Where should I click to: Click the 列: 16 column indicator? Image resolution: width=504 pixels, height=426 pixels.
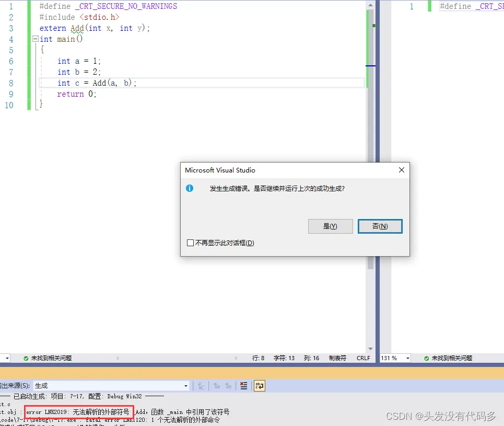coord(311,358)
